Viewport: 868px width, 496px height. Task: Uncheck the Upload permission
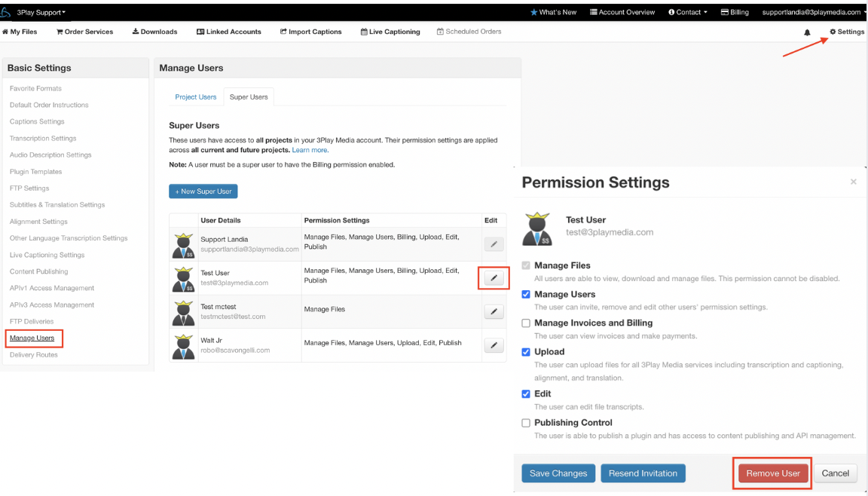click(x=526, y=352)
